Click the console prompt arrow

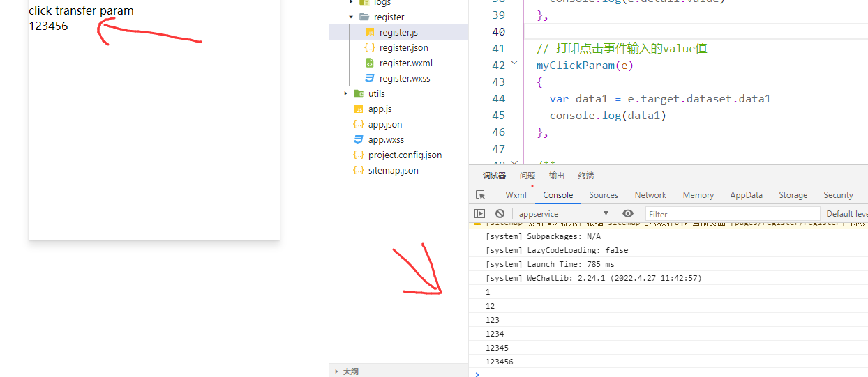(x=477, y=374)
